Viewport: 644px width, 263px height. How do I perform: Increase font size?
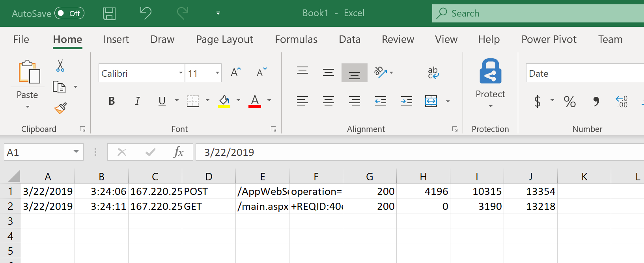point(236,72)
